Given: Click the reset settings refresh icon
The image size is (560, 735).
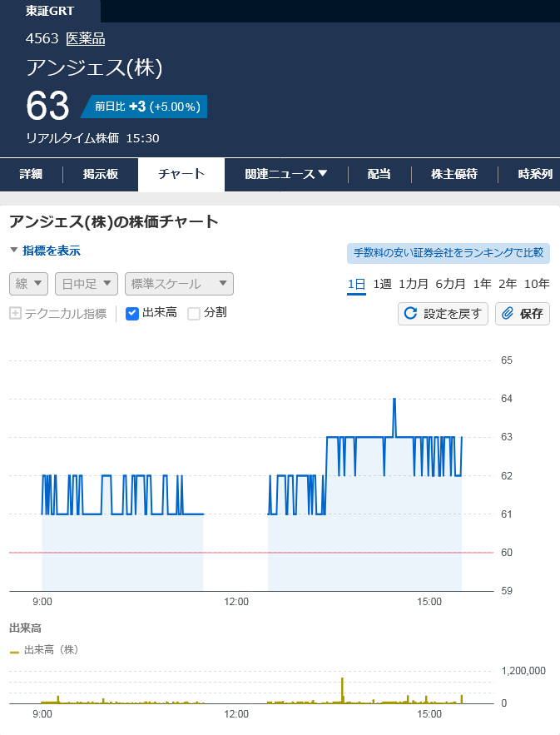Looking at the screenshot, I should pos(410,314).
